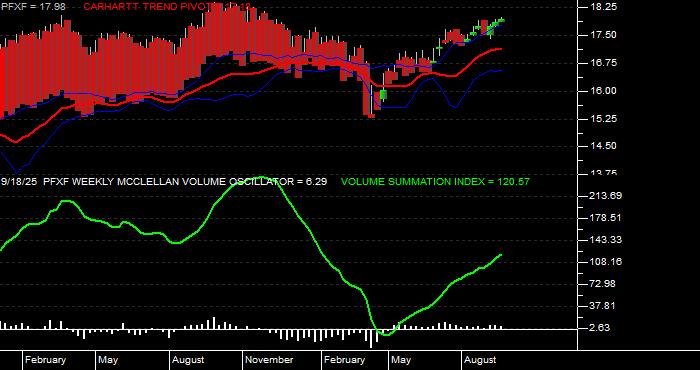Click the 143.33 summation axis value
This screenshot has height=370, width=700.
click(x=606, y=240)
